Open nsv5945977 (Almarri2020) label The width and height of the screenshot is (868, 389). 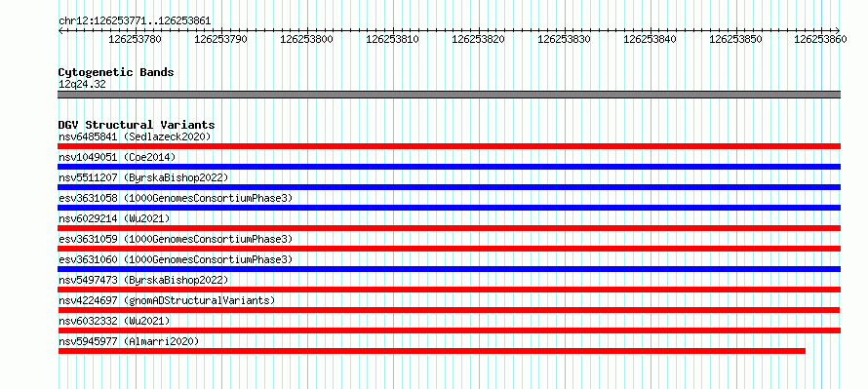tap(129, 341)
